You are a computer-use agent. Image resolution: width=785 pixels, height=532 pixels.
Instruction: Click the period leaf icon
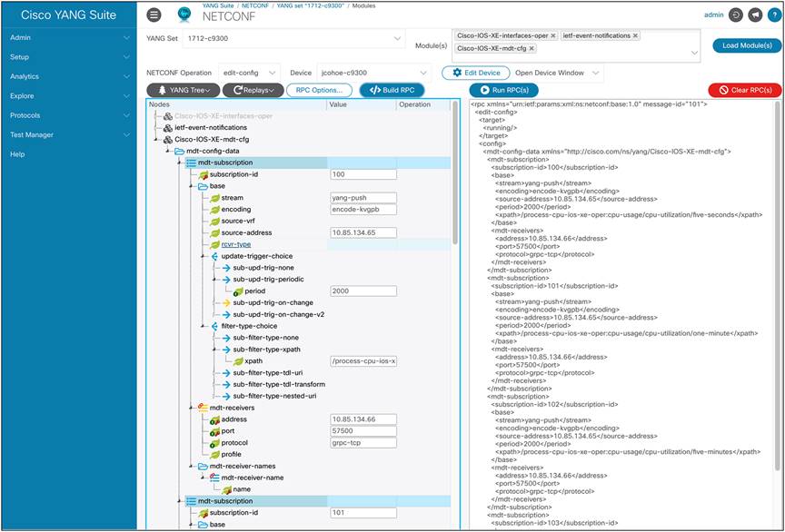coord(238,291)
